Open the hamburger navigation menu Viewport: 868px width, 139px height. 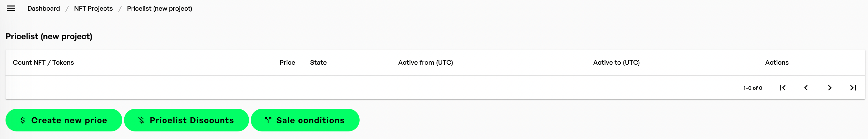(11, 8)
